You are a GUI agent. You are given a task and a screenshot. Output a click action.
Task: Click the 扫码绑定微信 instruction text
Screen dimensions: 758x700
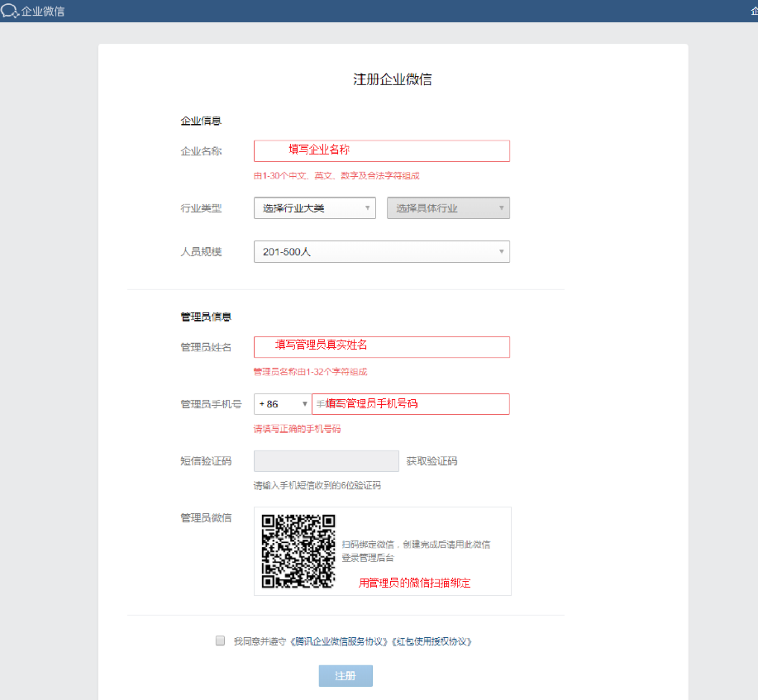coord(416,550)
